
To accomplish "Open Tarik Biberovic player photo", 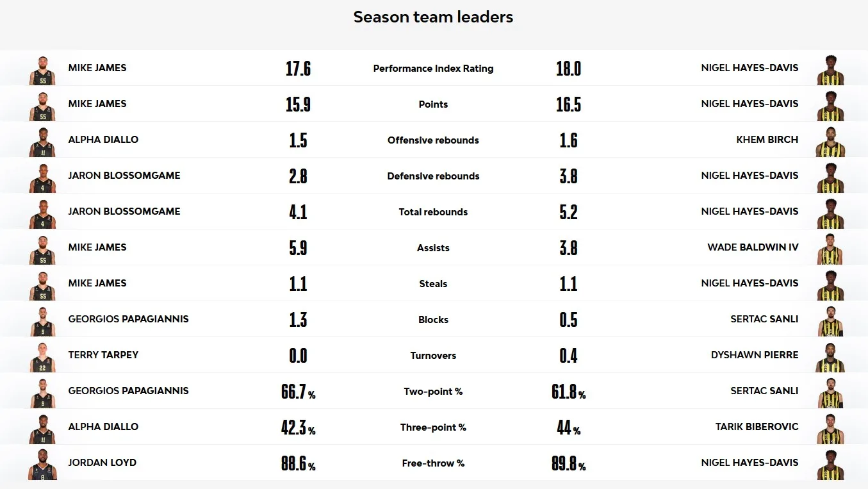I will click(x=830, y=429).
